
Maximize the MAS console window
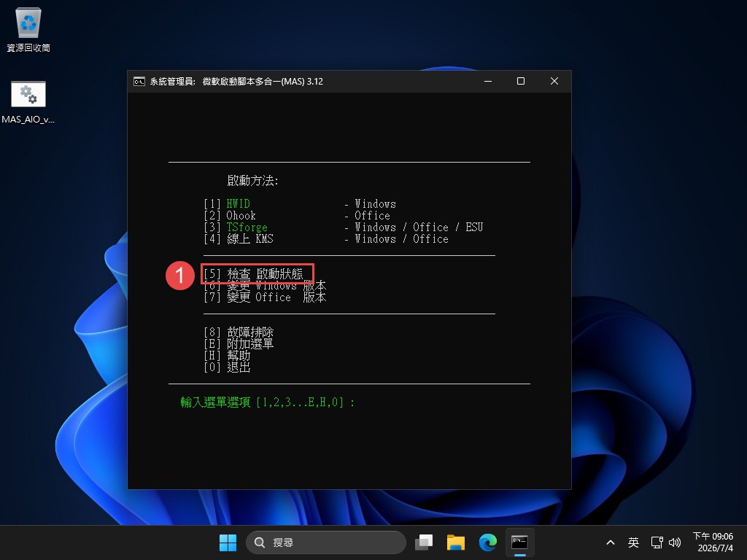pyautogui.click(x=521, y=82)
